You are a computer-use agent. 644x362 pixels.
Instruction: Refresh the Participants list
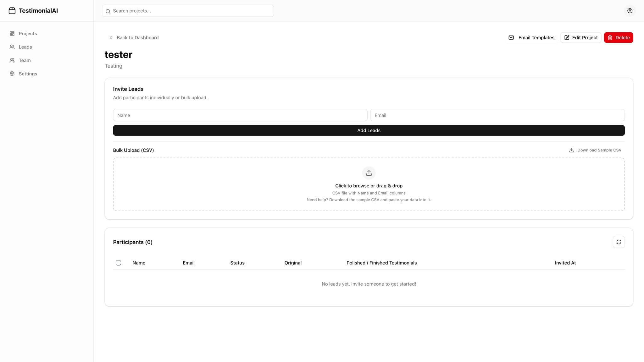[x=619, y=242]
